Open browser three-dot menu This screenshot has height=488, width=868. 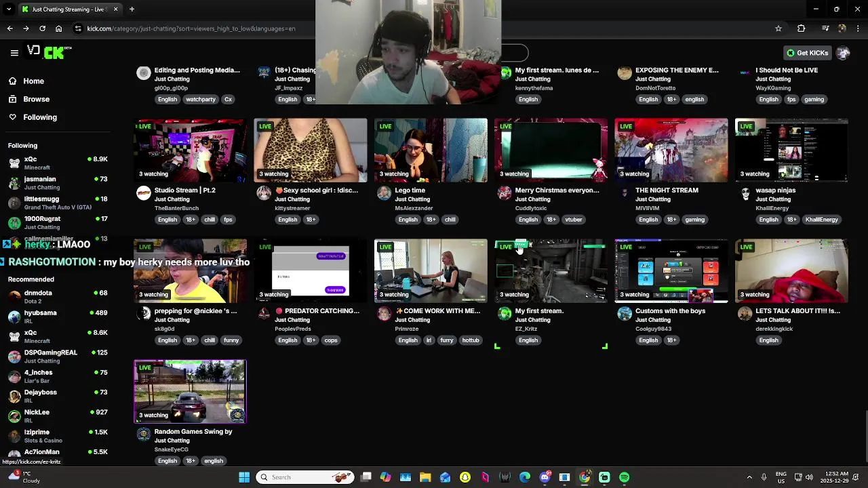(858, 28)
